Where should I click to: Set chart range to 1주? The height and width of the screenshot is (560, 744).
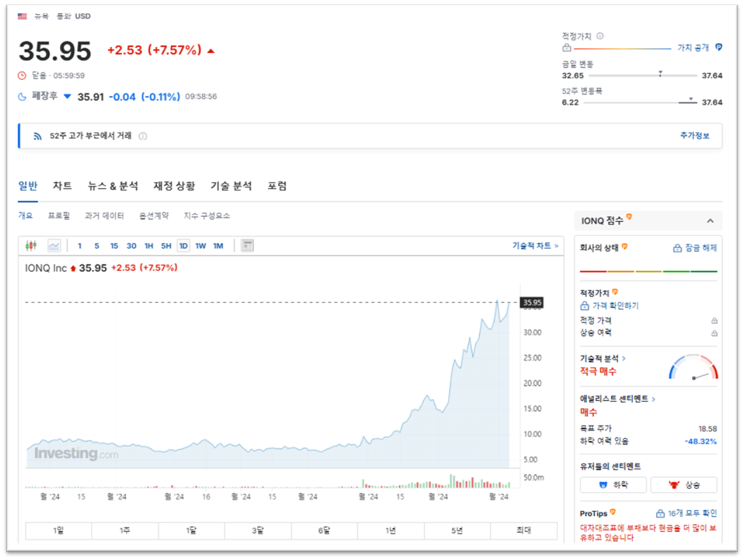tap(125, 531)
